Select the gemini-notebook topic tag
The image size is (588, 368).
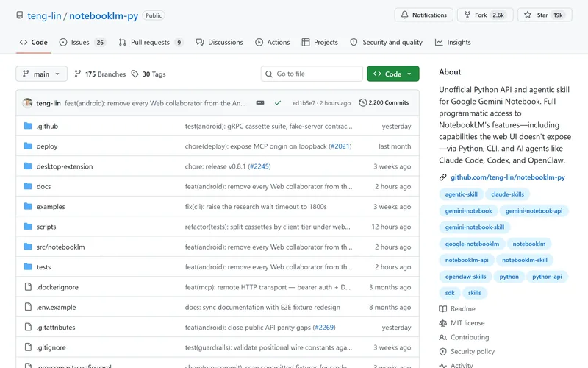click(x=468, y=211)
